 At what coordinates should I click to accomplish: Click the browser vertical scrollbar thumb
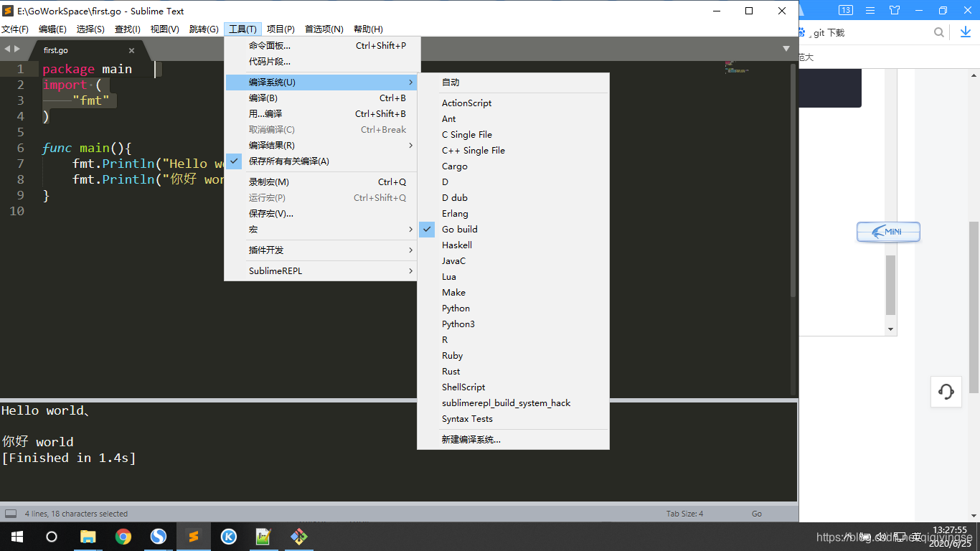pos(974,307)
